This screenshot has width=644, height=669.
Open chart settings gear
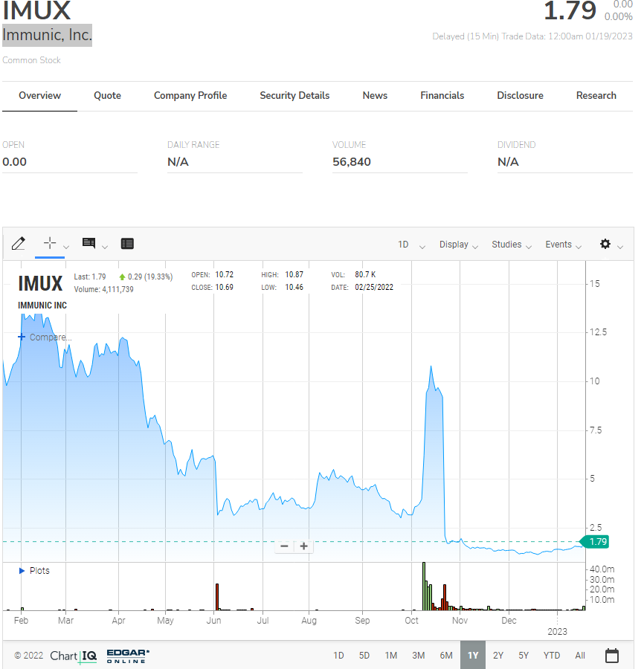click(x=605, y=244)
